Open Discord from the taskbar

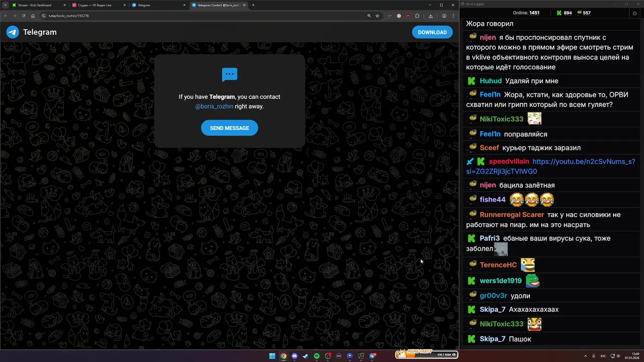294,356
